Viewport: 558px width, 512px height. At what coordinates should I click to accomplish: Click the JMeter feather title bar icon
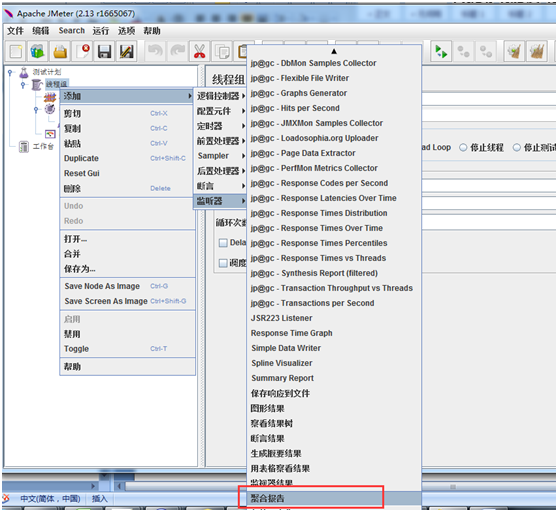[9, 14]
